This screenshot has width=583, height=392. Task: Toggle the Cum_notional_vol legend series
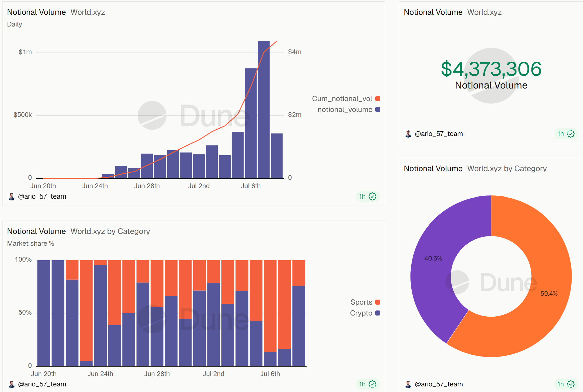(x=346, y=99)
